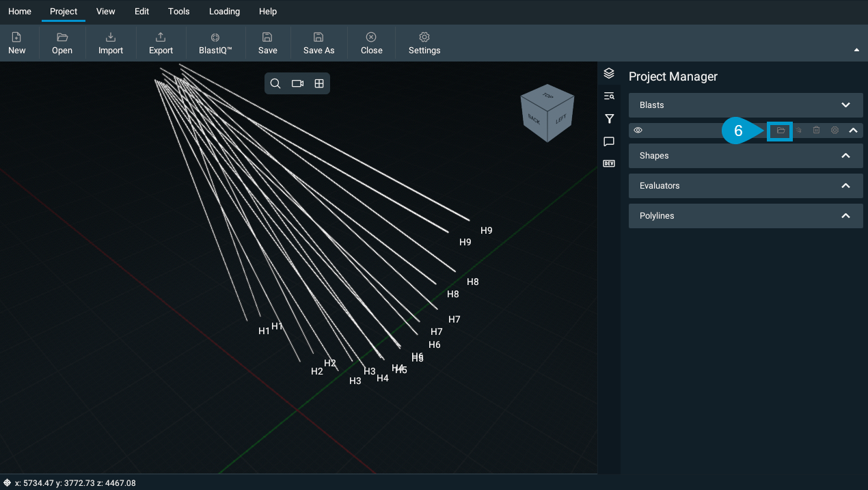The height and width of the screenshot is (490, 868).
Task: Click the coordinate crosshair icon in status bar
Action: tap(7, 483)
